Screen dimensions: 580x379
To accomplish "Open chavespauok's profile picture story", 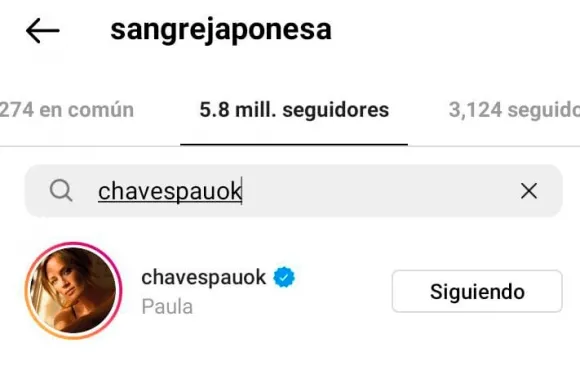I will [74, 291].
